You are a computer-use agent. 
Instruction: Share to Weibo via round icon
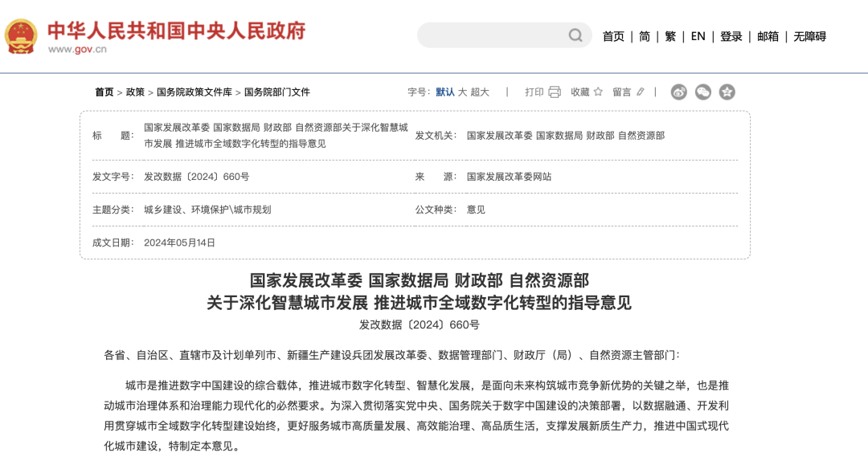[678, 92]
